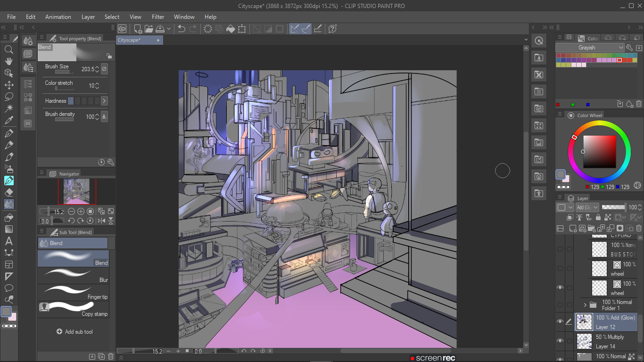Open the Grayish color set dropdown
The width and height of the screenshot is (644, 362).
(590, 48)
